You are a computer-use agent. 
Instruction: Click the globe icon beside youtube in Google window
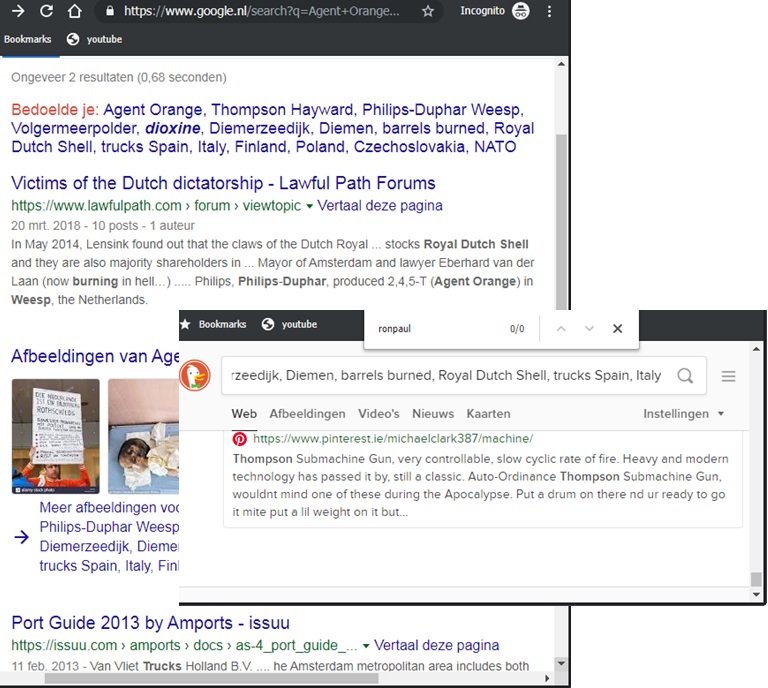(72, 39)
